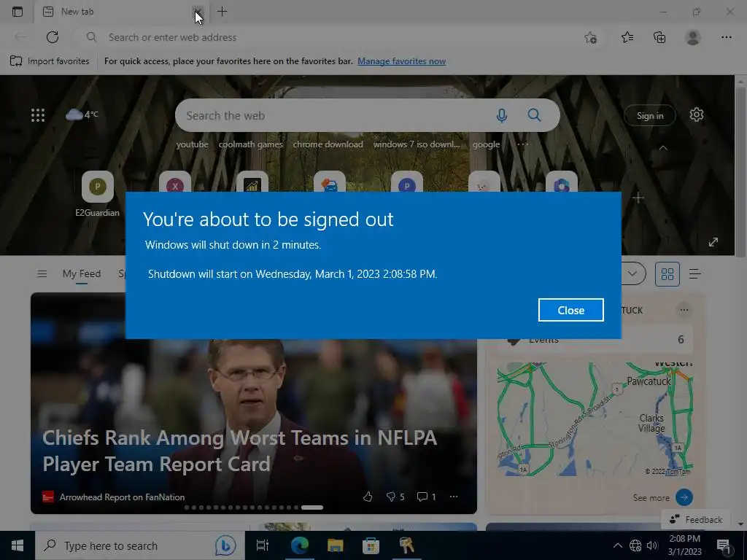Open the Collections panel
747x560 pixels.
coord(659,37)
